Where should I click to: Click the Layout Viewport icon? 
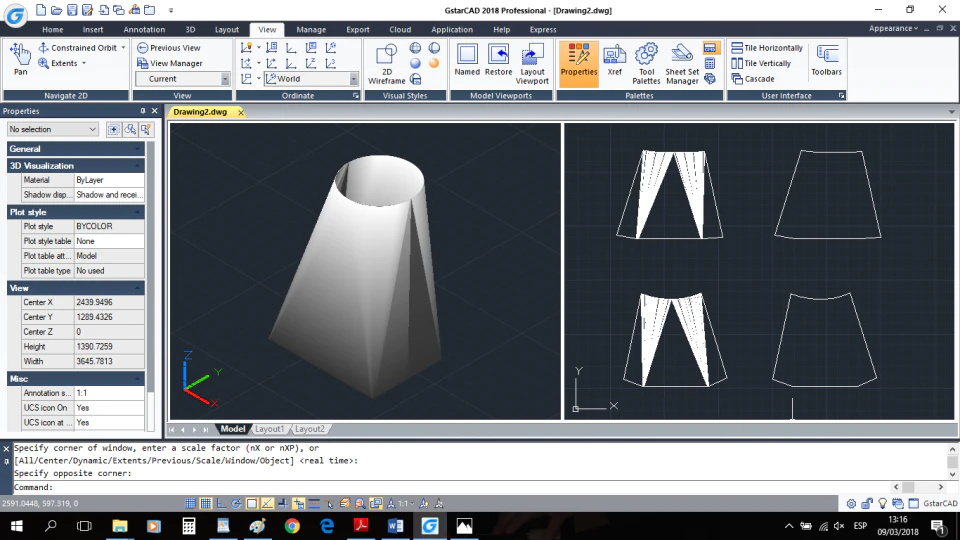[x=531, y=64]
